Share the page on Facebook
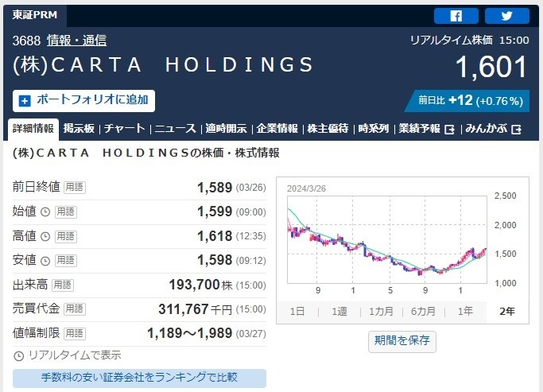 click(x=456, y=16)
